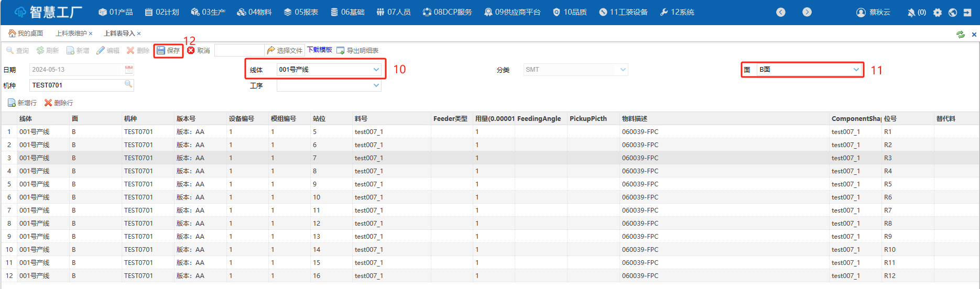Click the green tab refresh icon
The width and height of the screenshot is (980, 289).
[960, 34]
